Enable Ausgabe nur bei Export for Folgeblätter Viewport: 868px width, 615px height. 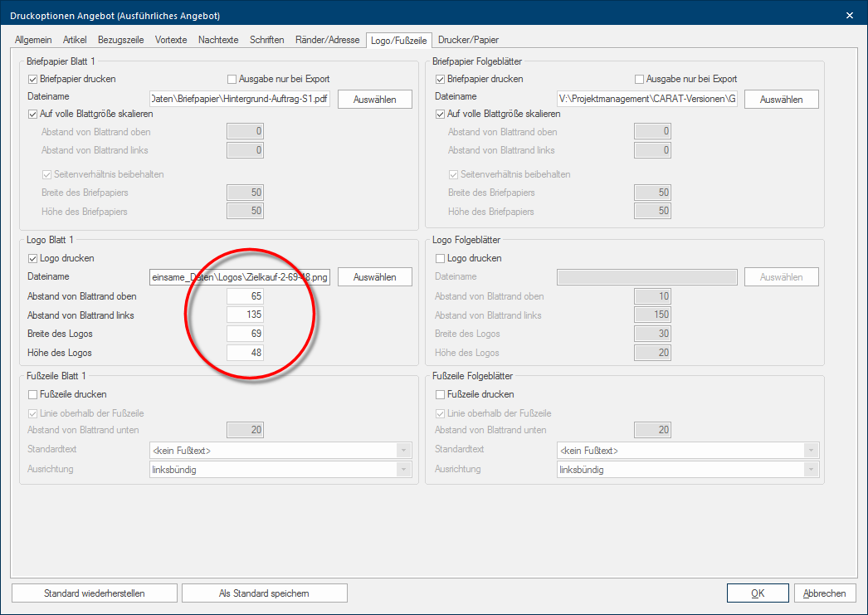[x=640, y=80]
